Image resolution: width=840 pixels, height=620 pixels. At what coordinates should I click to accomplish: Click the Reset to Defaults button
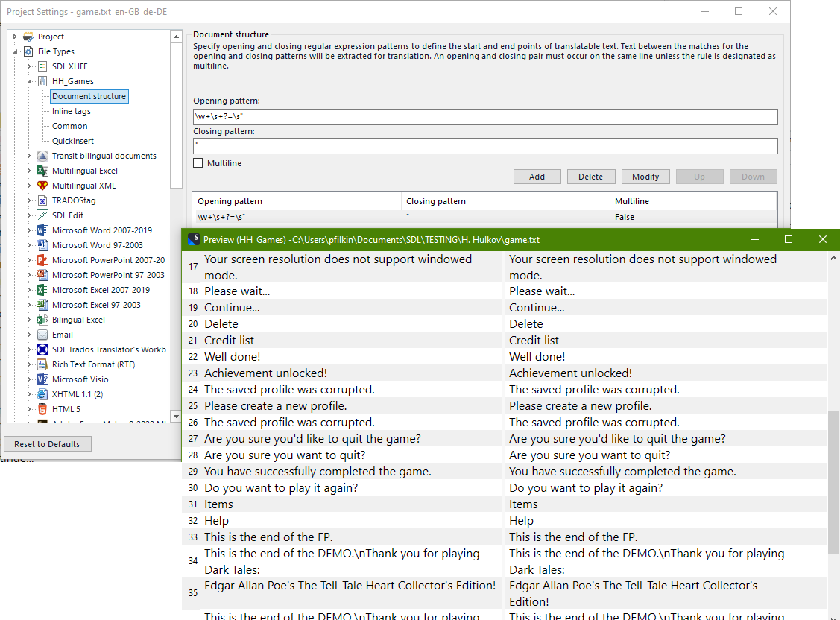(x=47, y=444)
